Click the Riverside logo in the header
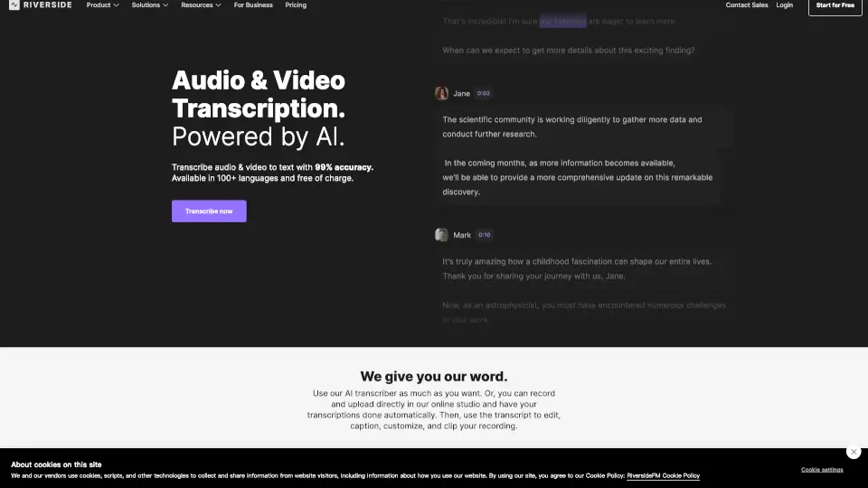 (41, 5)
